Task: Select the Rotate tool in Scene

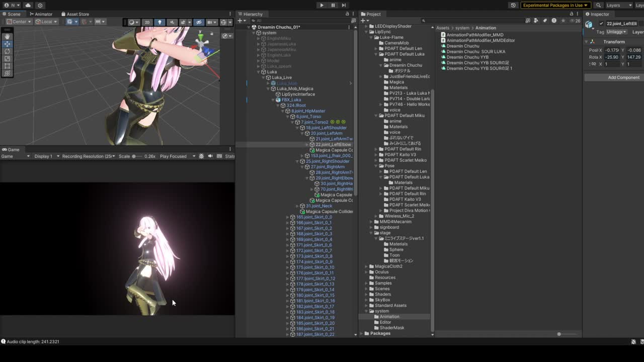Action: click(7, 51)
